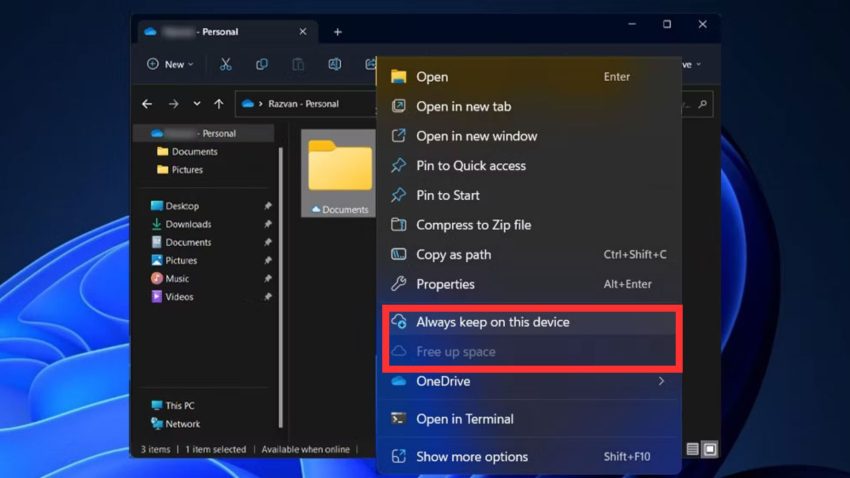850x478 pixels.
Task: Open Downloads in quick access
Action: [181, 224]
